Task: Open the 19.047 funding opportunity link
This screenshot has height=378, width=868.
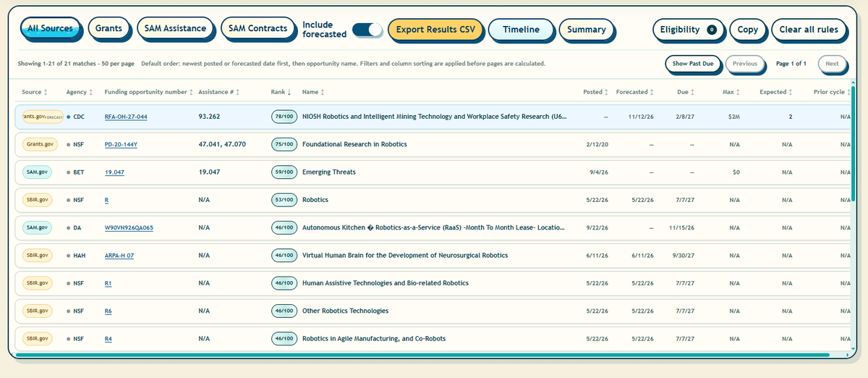Action: click(114, 172)
